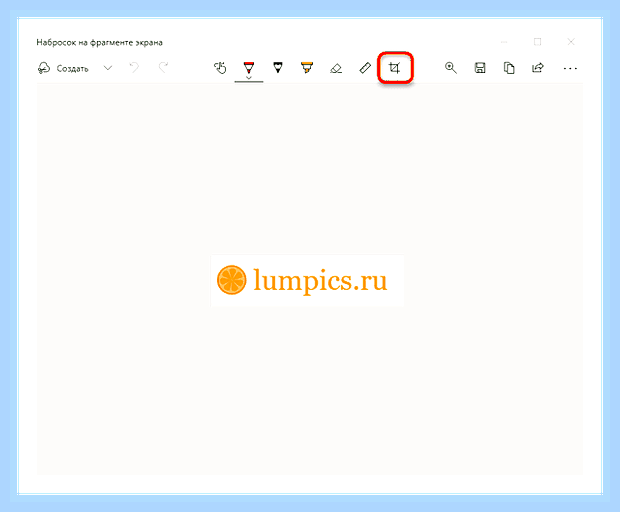The height and width of the screenshot is (512, 620).
Task: Copy the snip to clipboard
Action: (509, 68)
